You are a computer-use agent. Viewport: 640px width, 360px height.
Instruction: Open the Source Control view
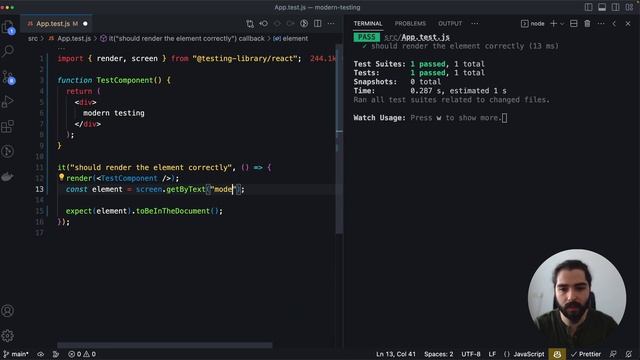8,77
